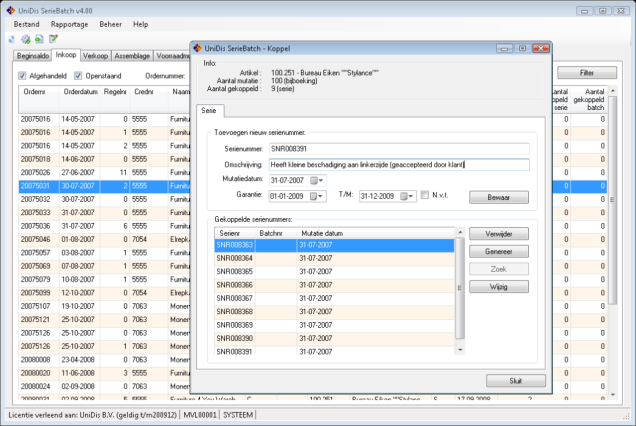
Task: Select serial row SNR008390
Action: click(x=334, y=339)
